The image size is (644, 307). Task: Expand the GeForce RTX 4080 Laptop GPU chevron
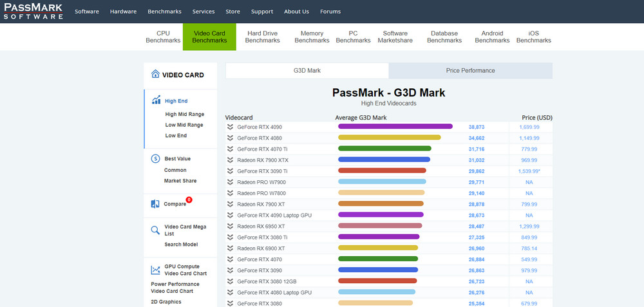[x=230, y=293]
